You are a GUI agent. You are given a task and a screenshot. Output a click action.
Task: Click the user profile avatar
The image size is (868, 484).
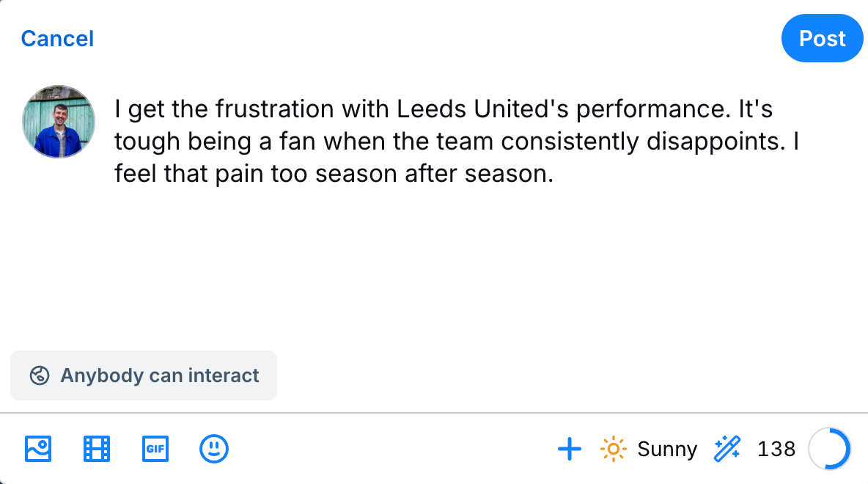(59, 122)
